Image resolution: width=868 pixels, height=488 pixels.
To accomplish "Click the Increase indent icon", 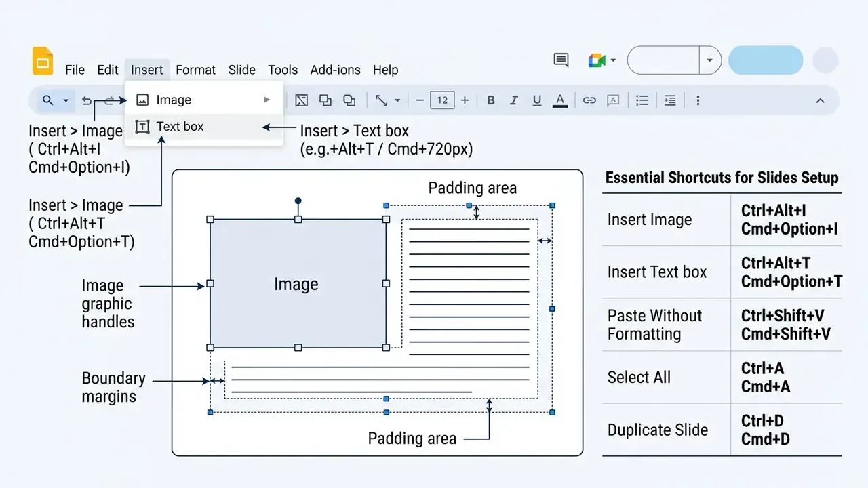I will (x=670, y=100).
